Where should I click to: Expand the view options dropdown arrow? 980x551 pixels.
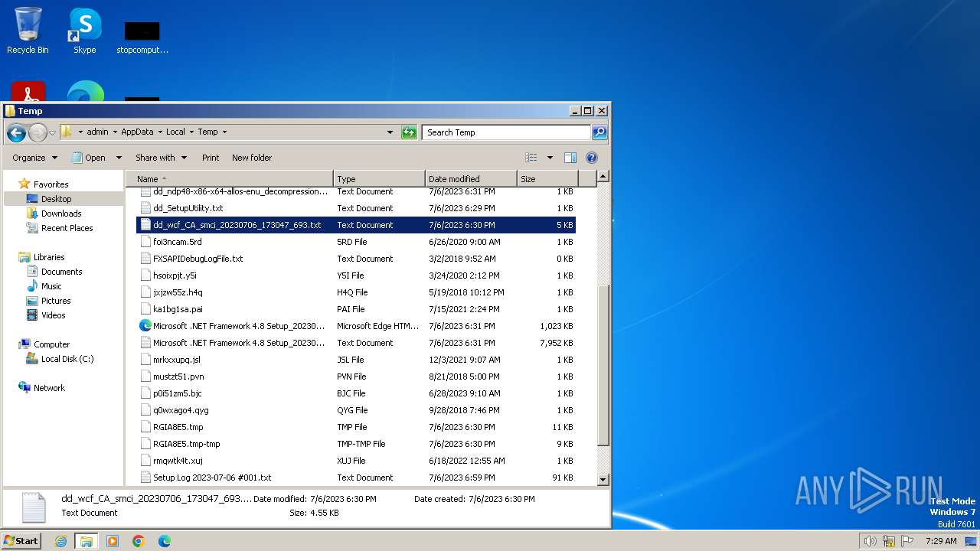[550, 158]
